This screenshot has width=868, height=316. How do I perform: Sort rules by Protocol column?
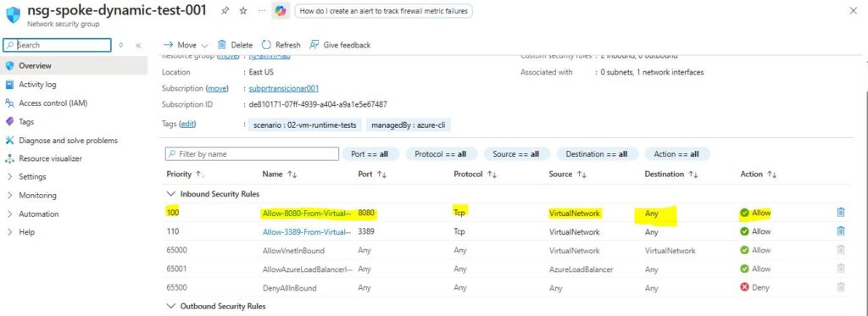tap(475, 174)
